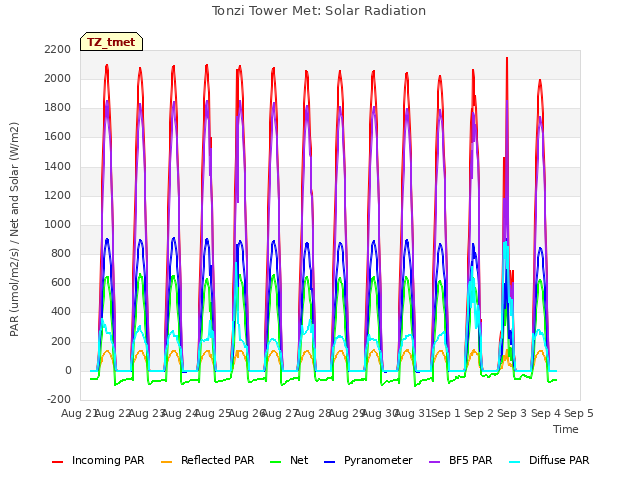This screenshot has height=480, width=640.
Task: Click the green Net legend swatch
Action: coord(276,462)
